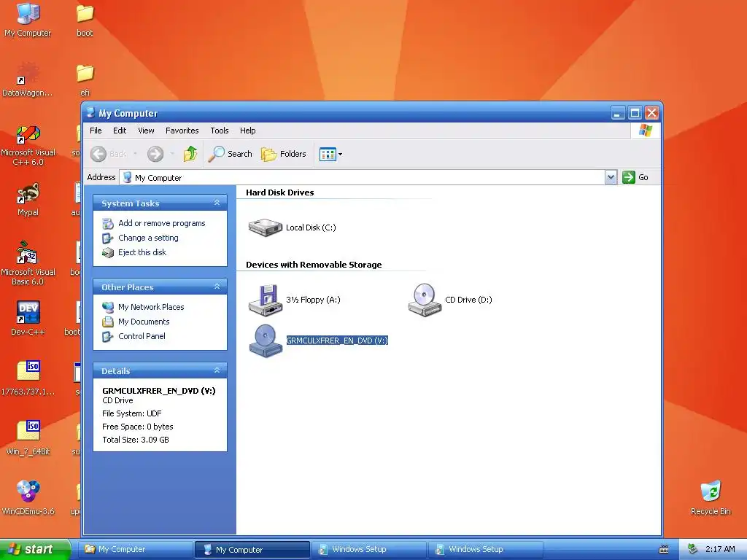This screenshot has height=560, width=747.
Task: Collapse the Other Places panel
Action: [217, 287]
